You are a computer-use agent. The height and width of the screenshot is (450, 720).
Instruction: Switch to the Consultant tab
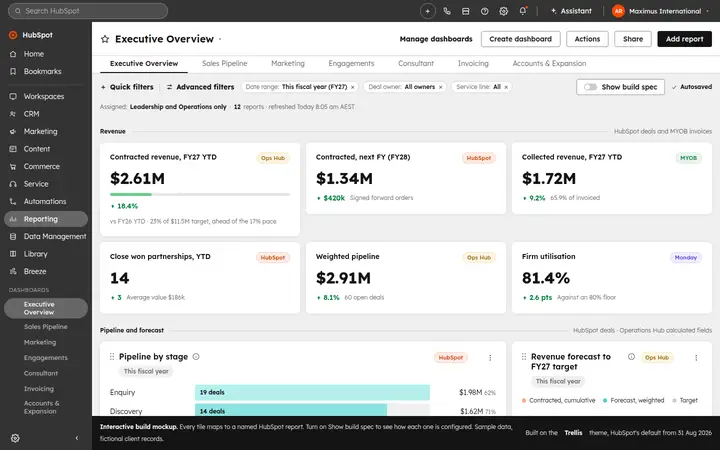coord(416,63)
